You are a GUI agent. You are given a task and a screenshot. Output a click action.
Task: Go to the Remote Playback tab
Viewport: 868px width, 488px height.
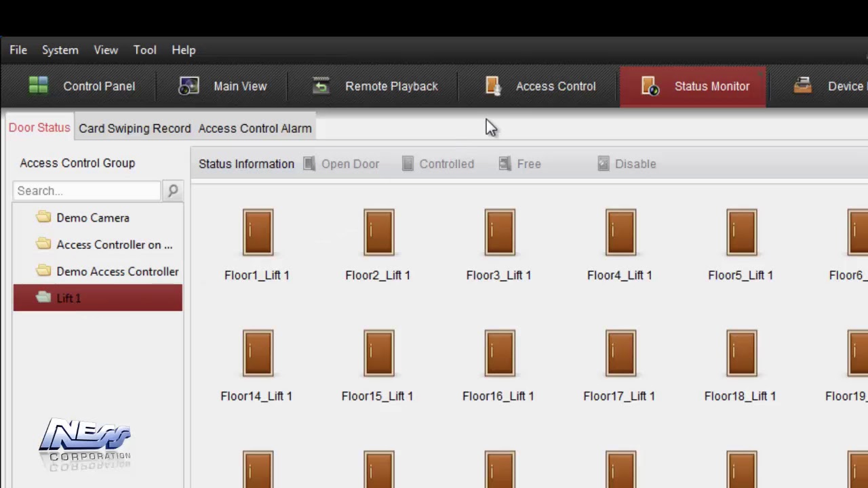[x=374, y=86]
